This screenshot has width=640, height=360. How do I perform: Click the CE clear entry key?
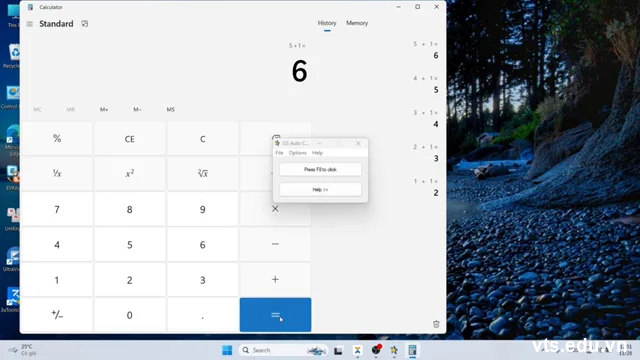(129, 139)
